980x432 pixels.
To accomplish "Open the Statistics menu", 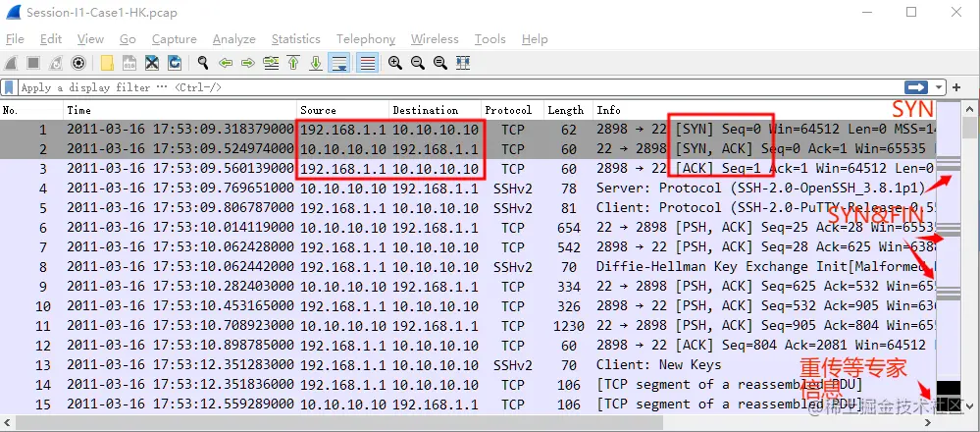I will (x=295, y=39).
